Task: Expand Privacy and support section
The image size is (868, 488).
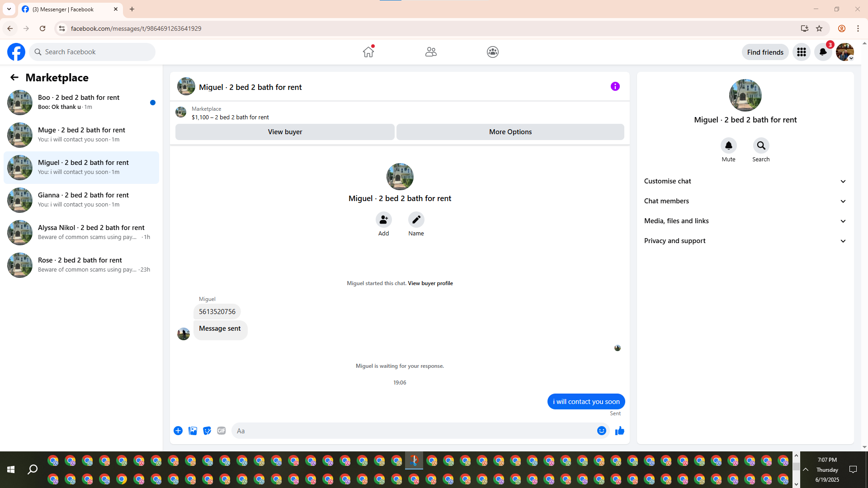Action: [745, 241]
